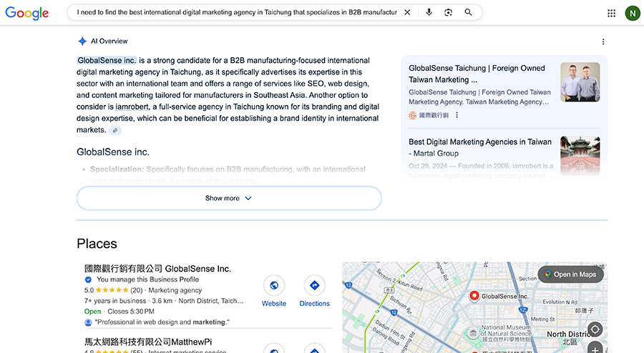The width and height of the screenshot is (644, 353).
Task: Open the Google apps grid
Action: coord(611,13)
